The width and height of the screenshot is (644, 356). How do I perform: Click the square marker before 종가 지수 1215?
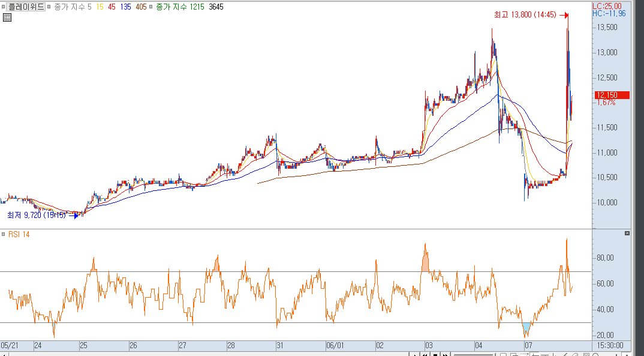click(151, 7)
